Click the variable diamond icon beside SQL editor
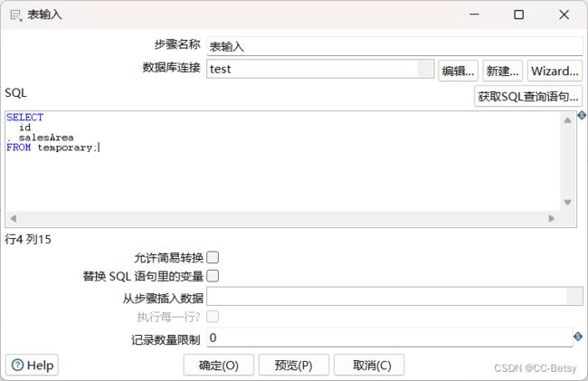This screenshot has height=381, width=588. 582,115
